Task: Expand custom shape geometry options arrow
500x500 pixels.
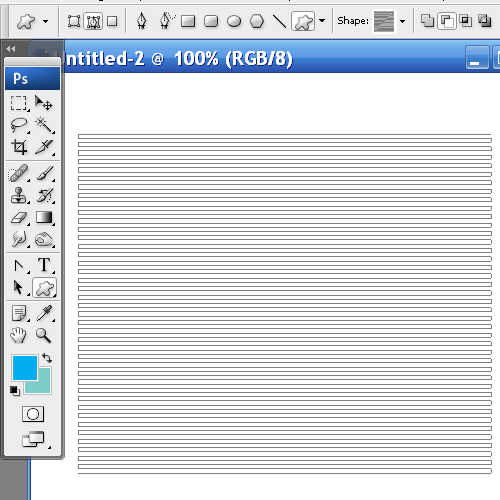Action: click(322, 21)
